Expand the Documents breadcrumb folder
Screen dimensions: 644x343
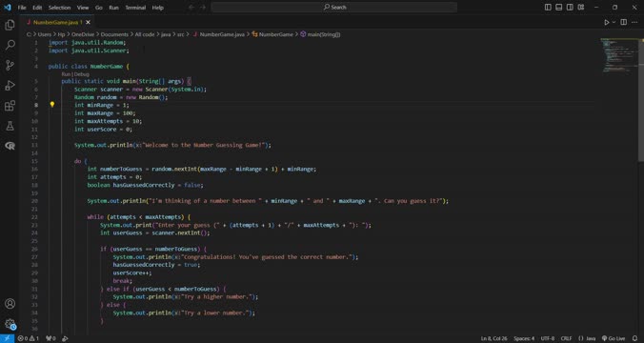tap(114, 34)
